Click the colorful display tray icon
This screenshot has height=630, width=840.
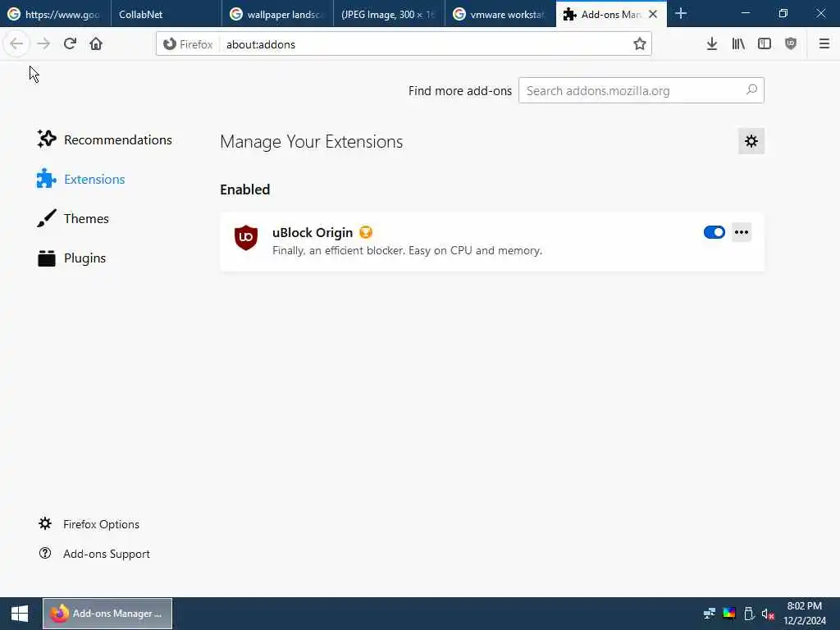pos(729,614)
